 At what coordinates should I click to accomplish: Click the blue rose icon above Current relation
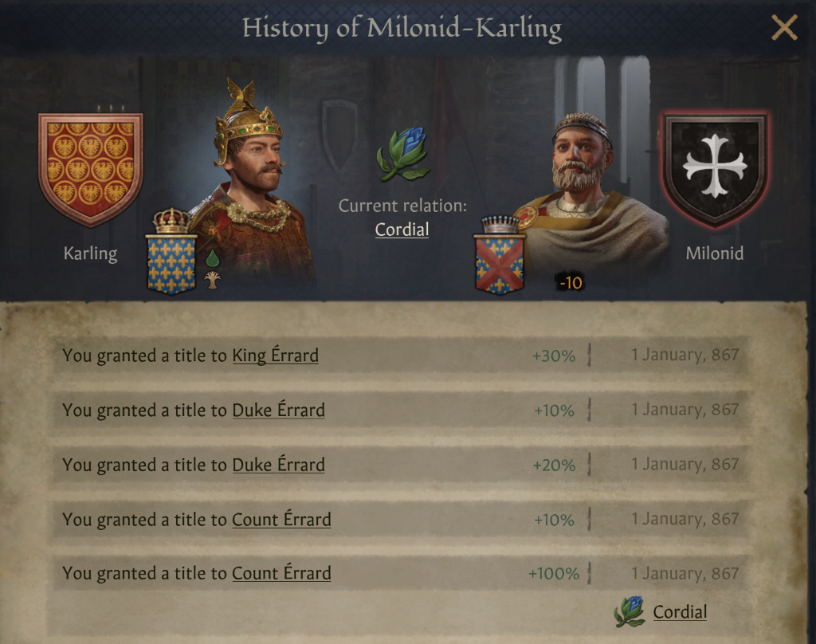point(402,154)
